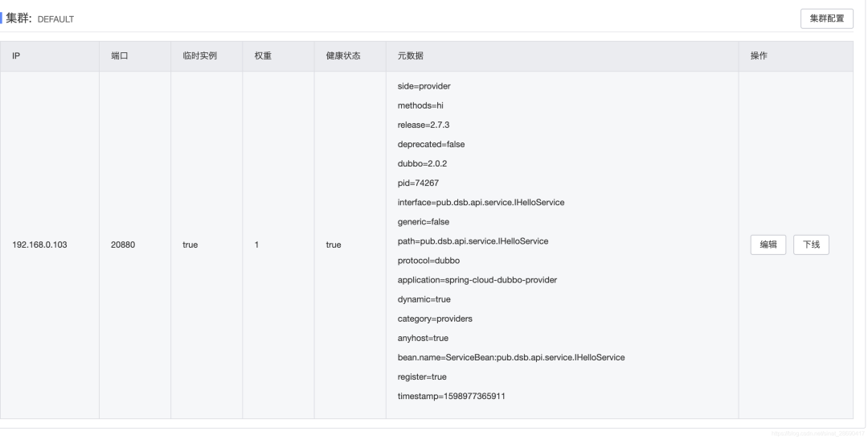868x440 pixels.
Task: Select the IP address 192.168.0.103 cell
Action: tap(40, 245)
